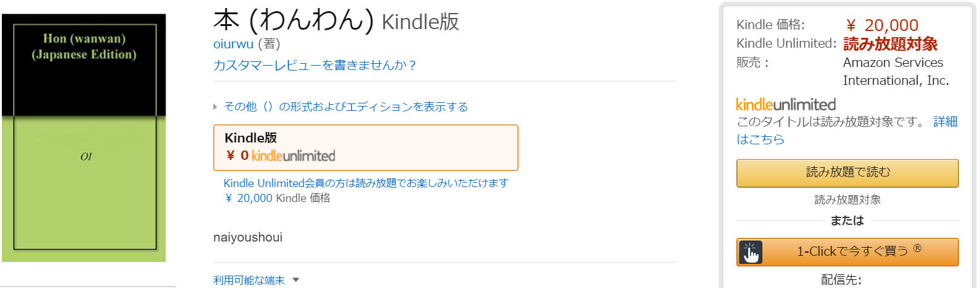Screen dimensions: 980x288
Task: Click Kindle Unlimited会員 promotional link
Action: (365, 183)
